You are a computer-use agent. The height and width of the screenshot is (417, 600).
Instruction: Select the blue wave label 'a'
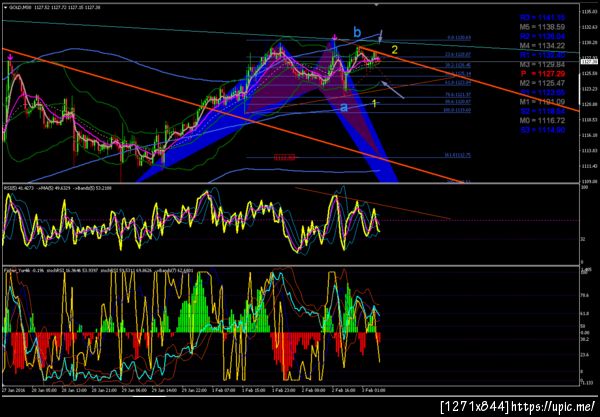click(x=344, y=108)
